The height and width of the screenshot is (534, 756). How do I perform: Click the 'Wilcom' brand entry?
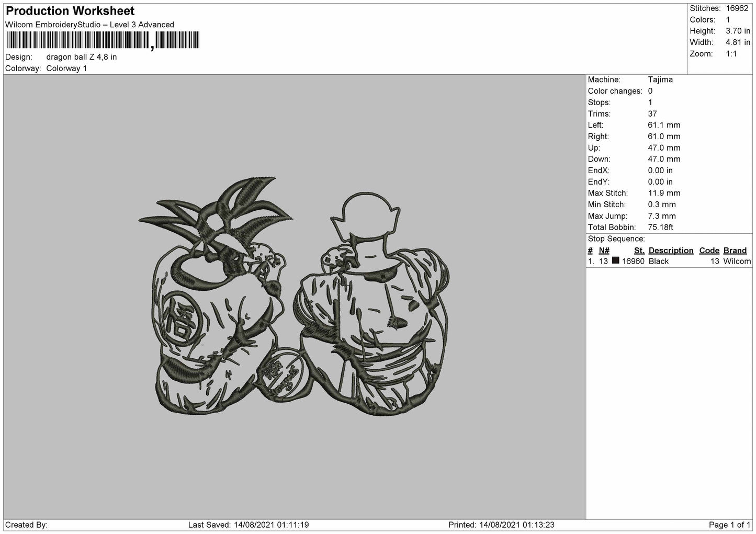click(x=737, y=262)
